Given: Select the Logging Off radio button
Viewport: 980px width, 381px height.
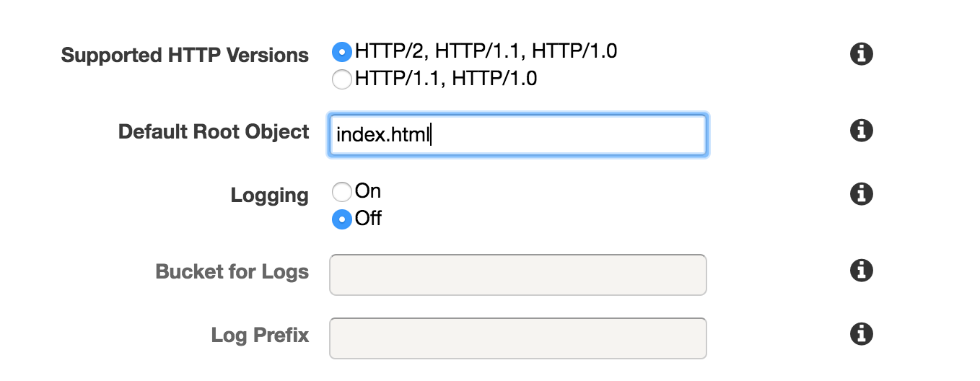Looking at the screenshot, I should (x=342, y=219).
